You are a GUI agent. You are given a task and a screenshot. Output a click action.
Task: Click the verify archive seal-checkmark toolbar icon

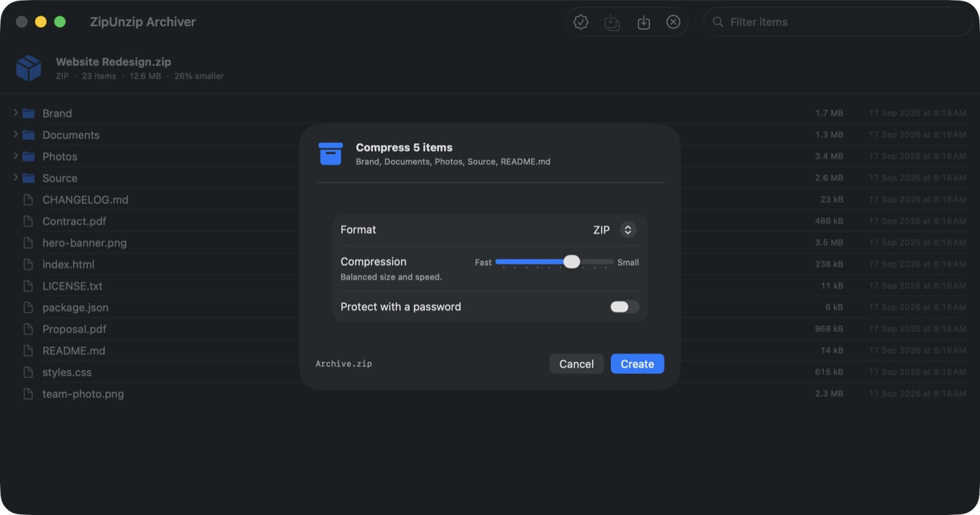[x=581, y=22]
